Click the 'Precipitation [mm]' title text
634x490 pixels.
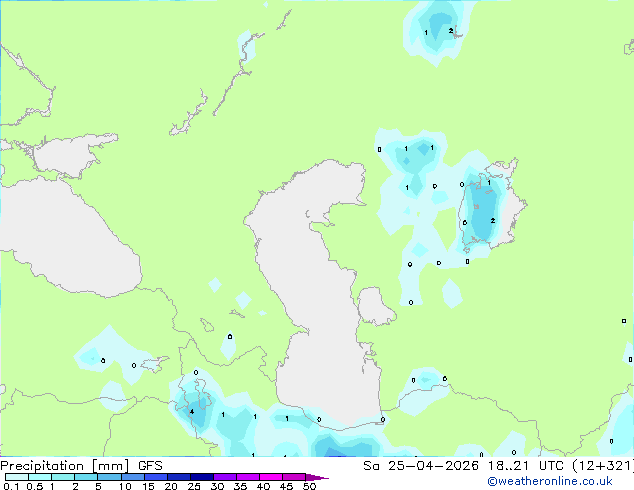tap(65, 466)
